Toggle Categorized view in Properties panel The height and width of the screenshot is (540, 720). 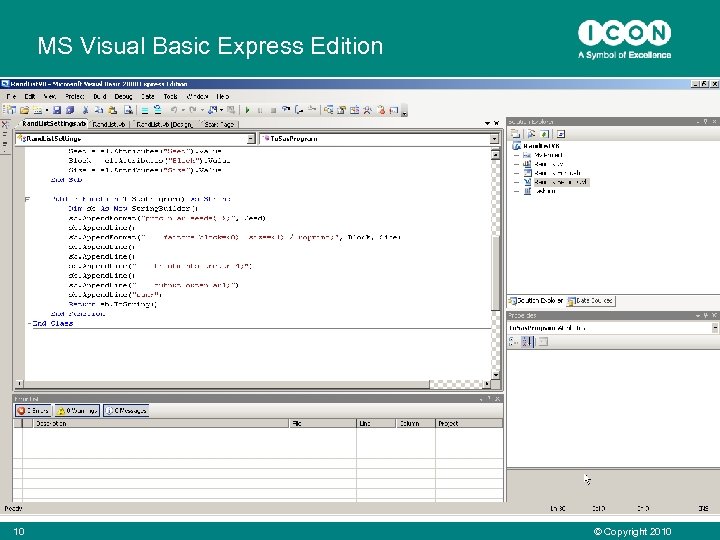pos(514,342)
